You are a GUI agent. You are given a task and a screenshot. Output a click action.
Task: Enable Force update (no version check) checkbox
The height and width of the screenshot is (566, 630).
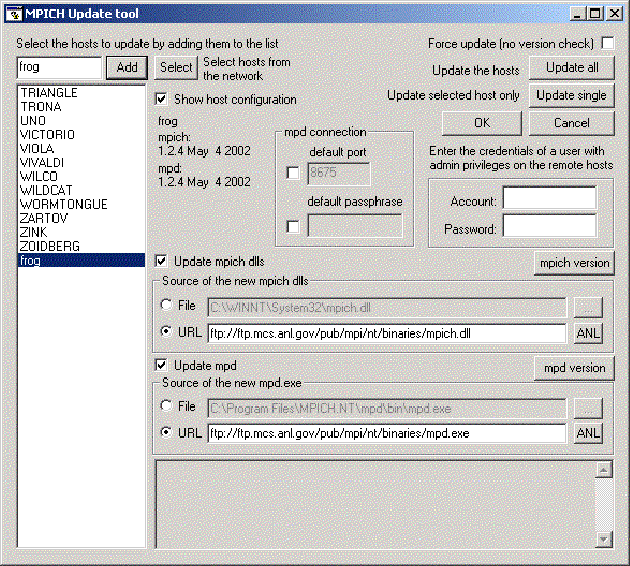tap(607, 43)
